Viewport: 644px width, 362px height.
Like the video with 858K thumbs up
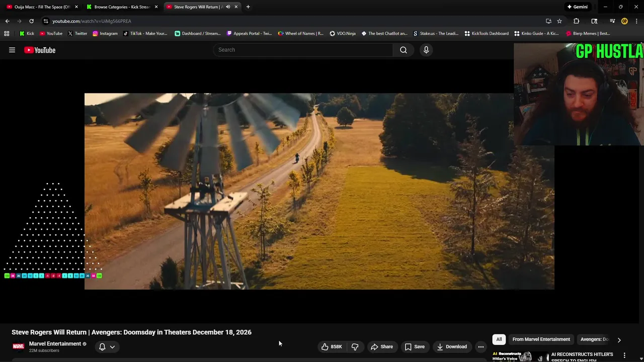click(332, 346)
